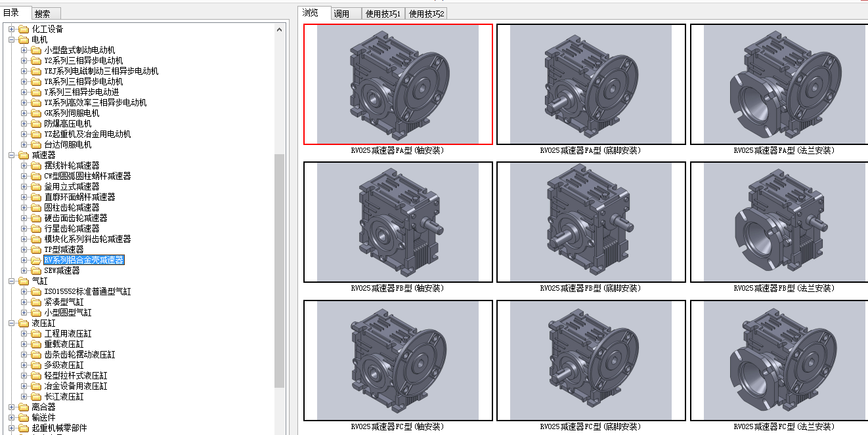
Task: Select RV025减速器FC型 (轴安装) thumbnail
Action: point(398,360)
